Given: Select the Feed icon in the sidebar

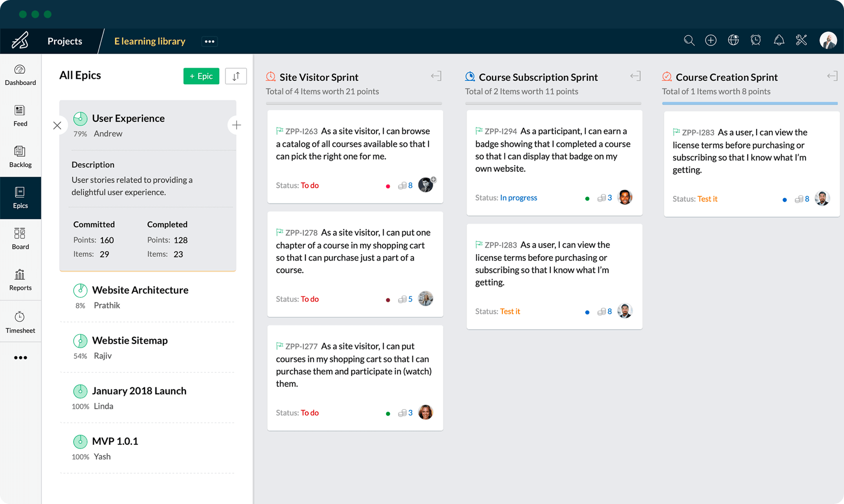Looking at the screenshot, I should click(x=20, y=115).
